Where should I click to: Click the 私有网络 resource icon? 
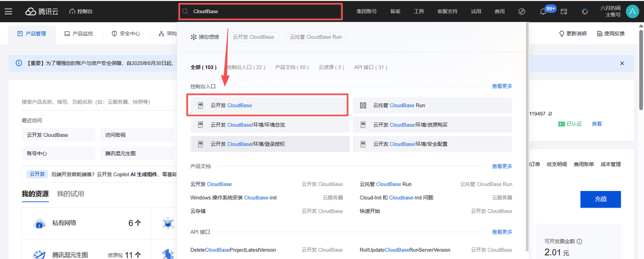[x=39, y=223]
